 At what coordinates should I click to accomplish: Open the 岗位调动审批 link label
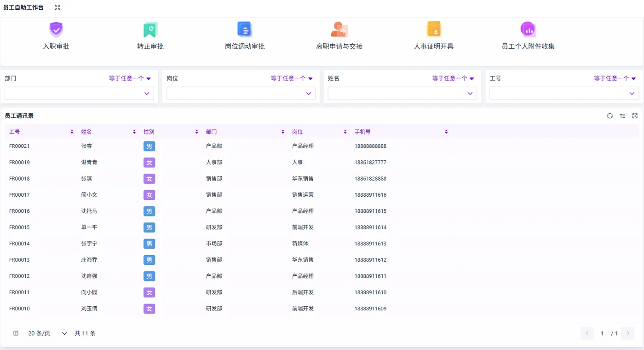[x=245, y=47]
